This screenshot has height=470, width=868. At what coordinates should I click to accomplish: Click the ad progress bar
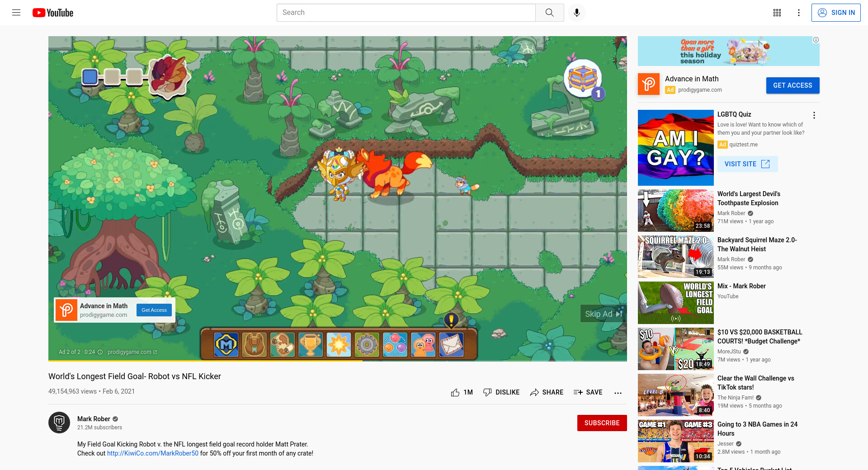tap(338, 360)
